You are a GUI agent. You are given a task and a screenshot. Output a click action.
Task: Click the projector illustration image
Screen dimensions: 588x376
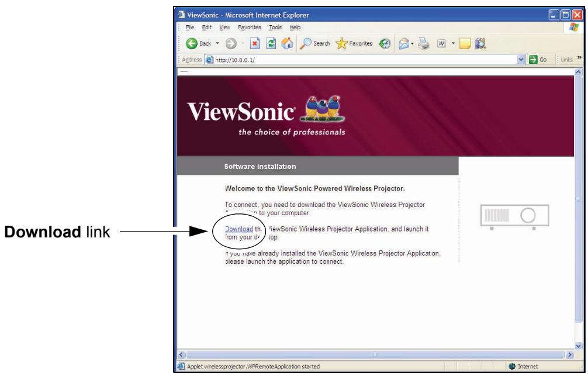coord(514,216)
